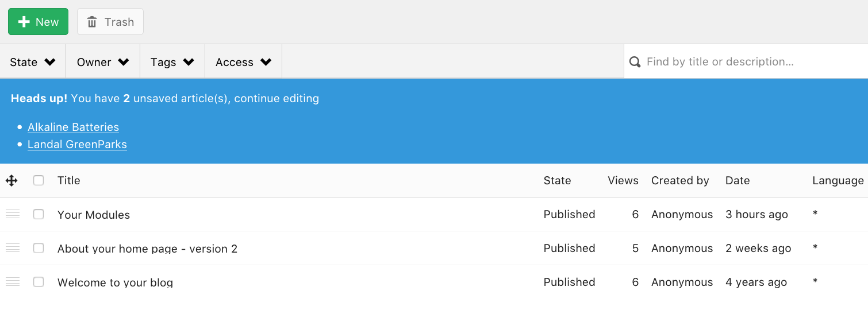868x310 pixels.
Task: Toggle the select-all checkbox in header
Action: pos(39,180)
